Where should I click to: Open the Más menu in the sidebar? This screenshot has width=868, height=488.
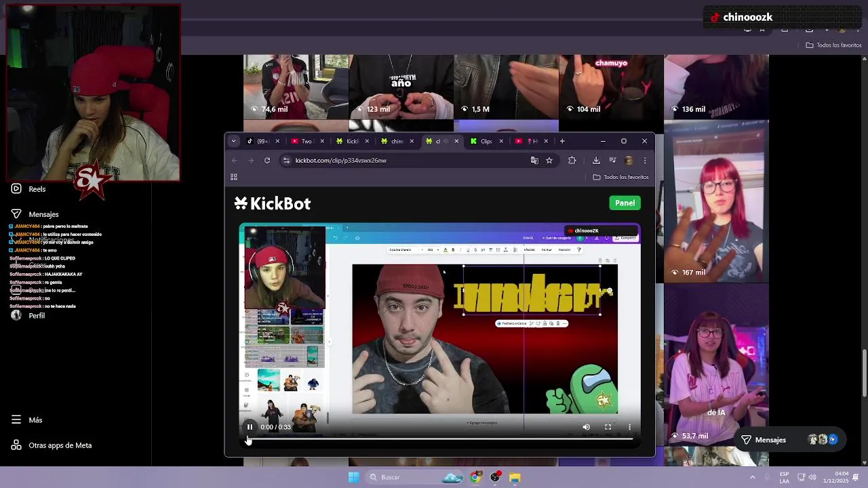tap(27, 420)
